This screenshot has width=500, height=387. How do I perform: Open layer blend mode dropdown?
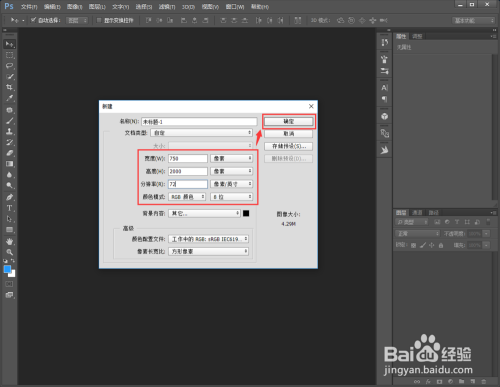(417, 233)
